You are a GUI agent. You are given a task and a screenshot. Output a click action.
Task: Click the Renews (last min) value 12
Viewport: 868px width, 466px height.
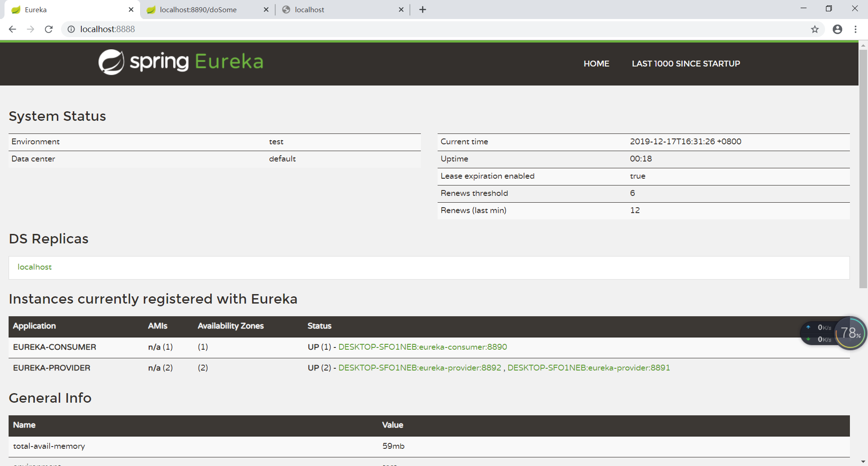point(635,210)
